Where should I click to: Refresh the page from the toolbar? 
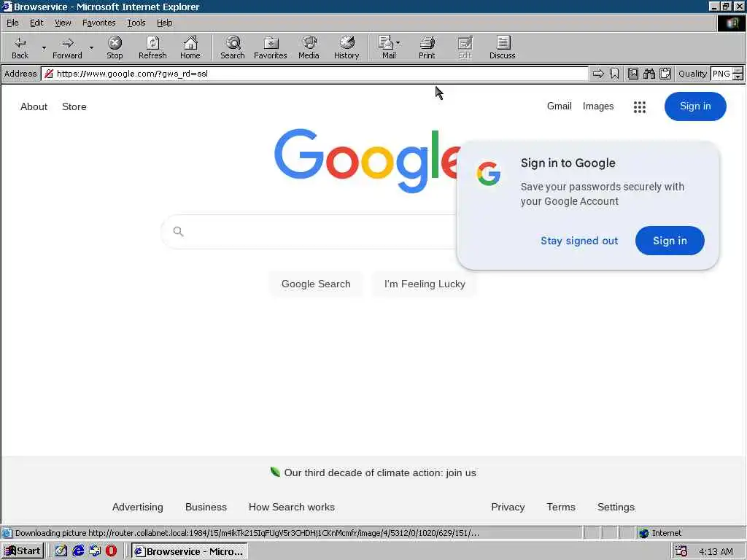click(x=152, y=47)
